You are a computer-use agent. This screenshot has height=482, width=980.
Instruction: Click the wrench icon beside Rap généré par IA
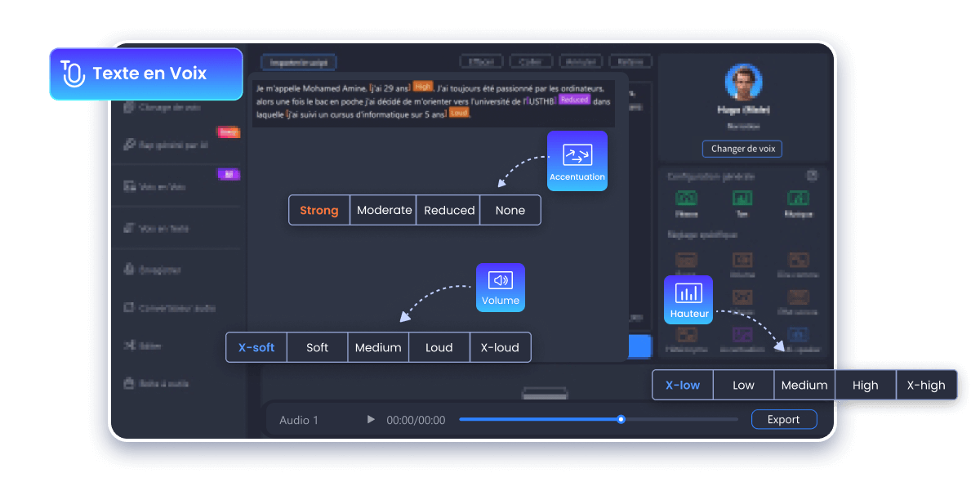129,145
